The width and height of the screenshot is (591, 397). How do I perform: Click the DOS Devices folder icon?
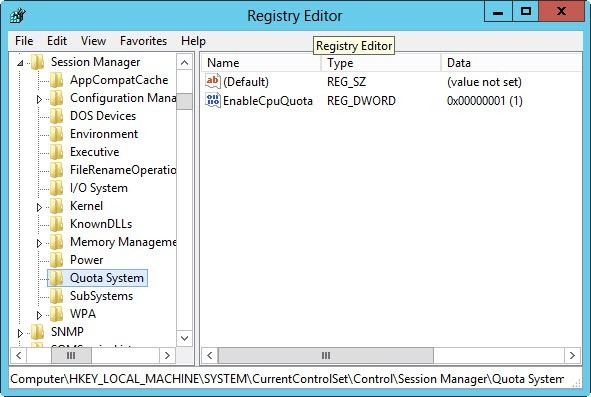pyautogui.click(x=57, y=116)
